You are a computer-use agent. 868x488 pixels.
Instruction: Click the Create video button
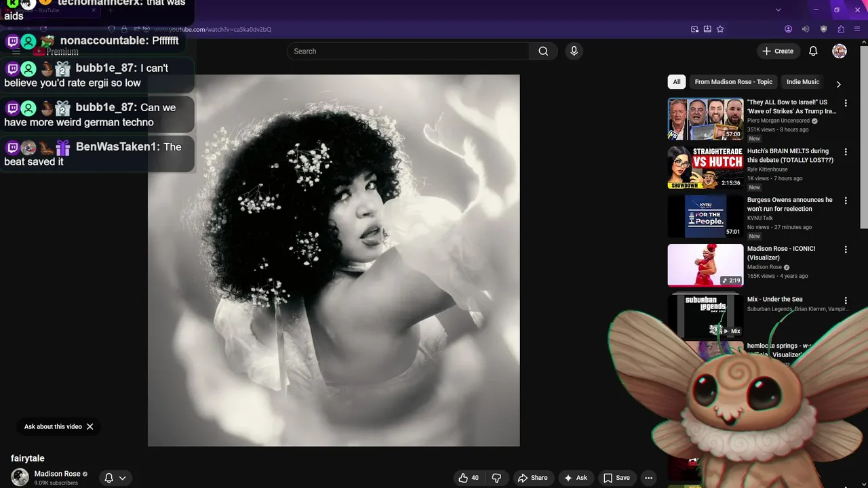[x=778, y=51]
